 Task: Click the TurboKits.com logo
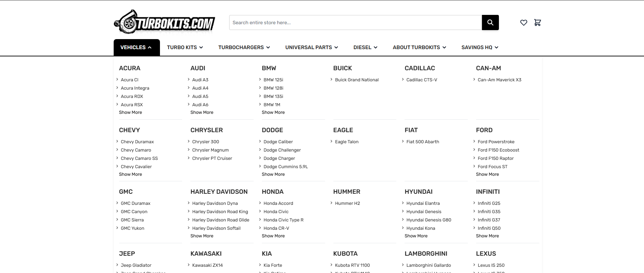pos(164,22)
